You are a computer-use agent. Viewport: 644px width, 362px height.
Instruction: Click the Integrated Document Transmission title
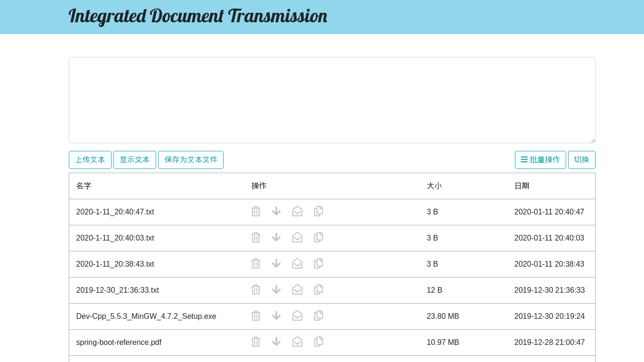[198, 16]
